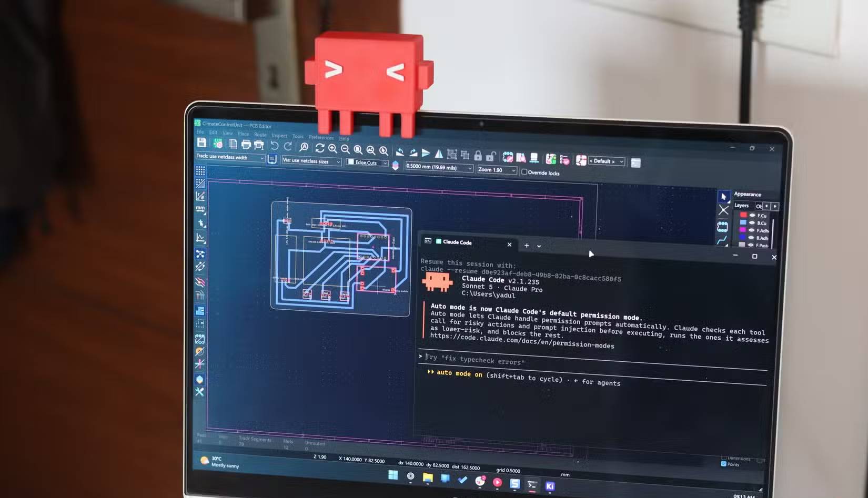Screen dimensions: 868x498
Task: Click the Unlock padlock icon
Action: tap(490, 156)
